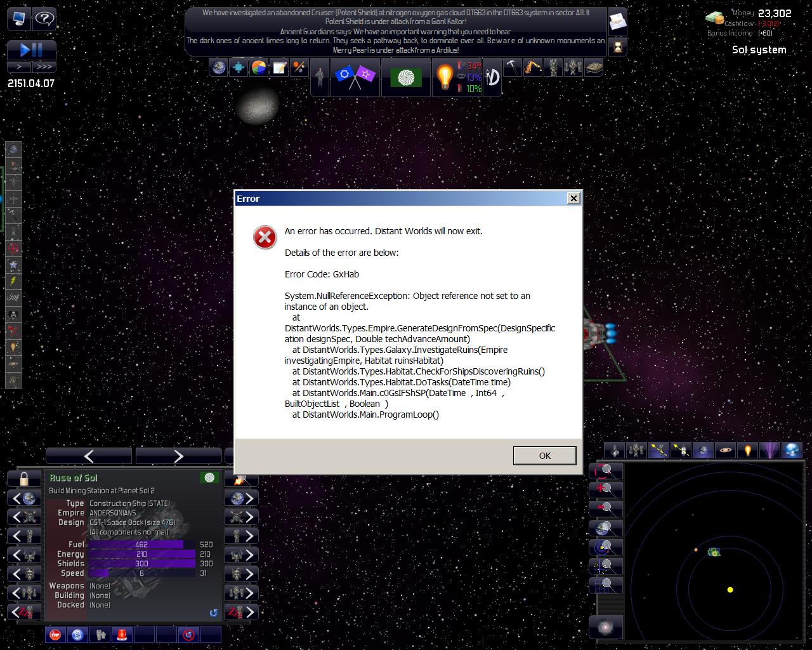Click the red crosshair icon in left sidebar
The image size is (812, 650).
coord(14,248)
